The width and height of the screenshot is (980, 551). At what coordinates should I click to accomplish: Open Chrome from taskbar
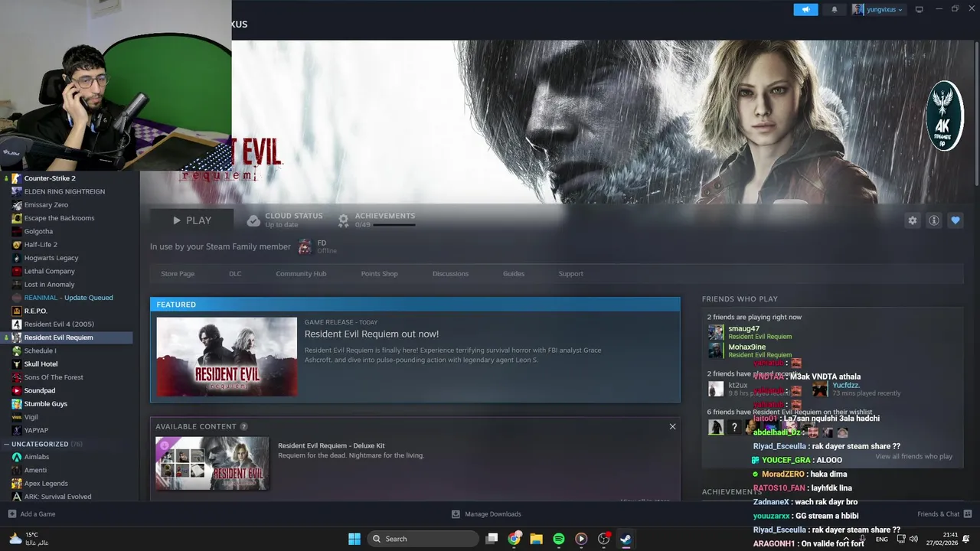[x=514, y=539]
